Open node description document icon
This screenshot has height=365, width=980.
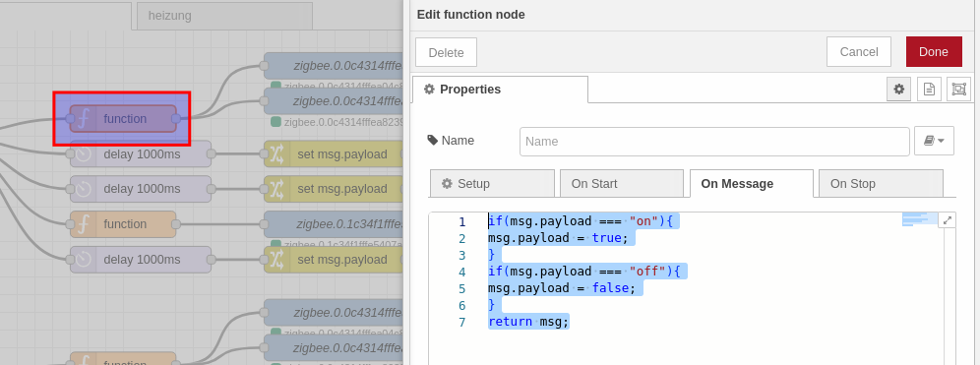pyautogui.click(x=929, y=90)
